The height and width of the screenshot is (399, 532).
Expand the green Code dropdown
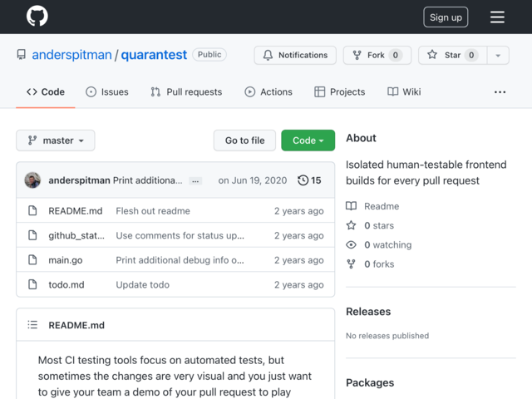tap(308, 140)
